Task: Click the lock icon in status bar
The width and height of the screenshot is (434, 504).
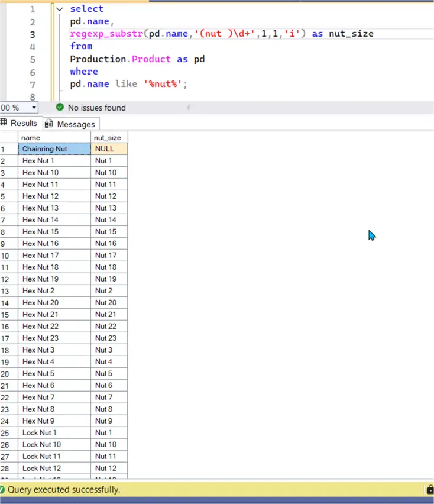Action: pos(430,490)
